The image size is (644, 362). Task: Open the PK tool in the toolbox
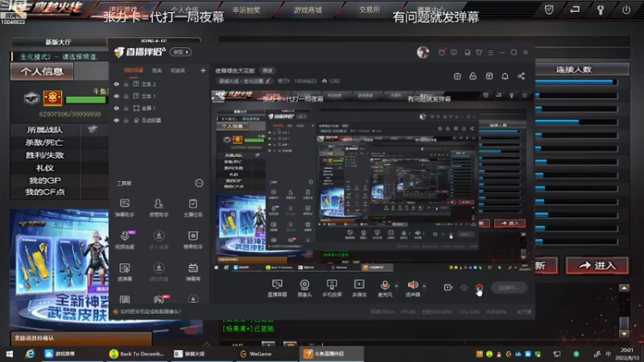[x=159, y=298]
